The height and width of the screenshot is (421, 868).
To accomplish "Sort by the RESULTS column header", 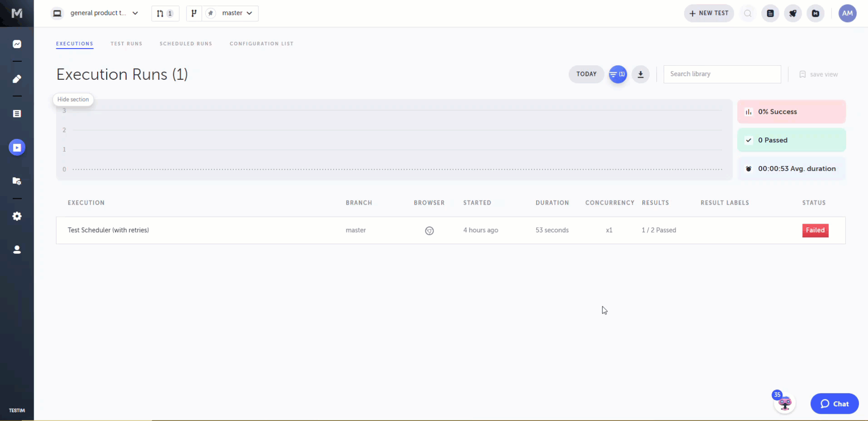I will coord(655,203).
